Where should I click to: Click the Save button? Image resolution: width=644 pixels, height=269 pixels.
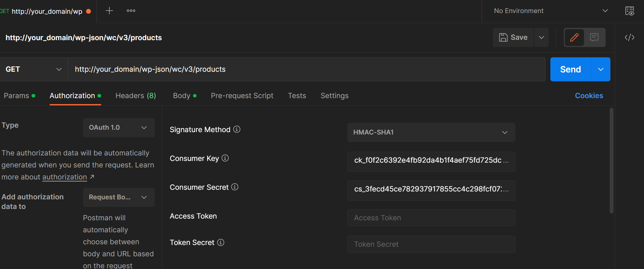(x=513, y=37)
